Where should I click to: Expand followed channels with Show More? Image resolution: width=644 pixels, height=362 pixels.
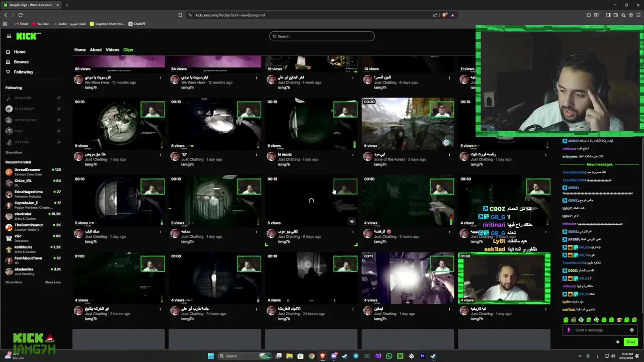click(x=14, y=152)
